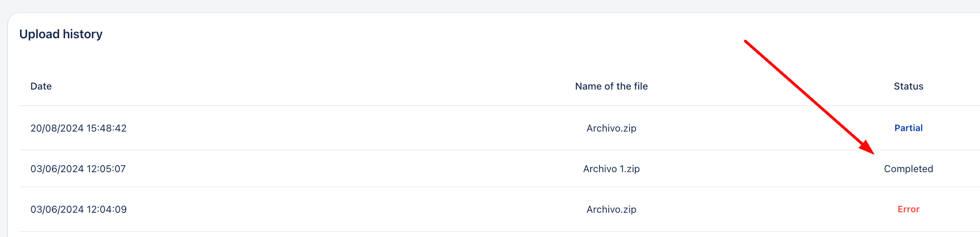Click the tail end of the red arrow
Image resolution: width=980 pixels, height=237 pixels.
click(746, 42)
